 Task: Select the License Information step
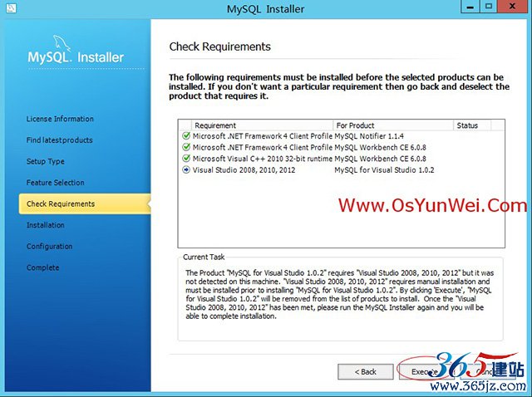(x=60, y=119)
